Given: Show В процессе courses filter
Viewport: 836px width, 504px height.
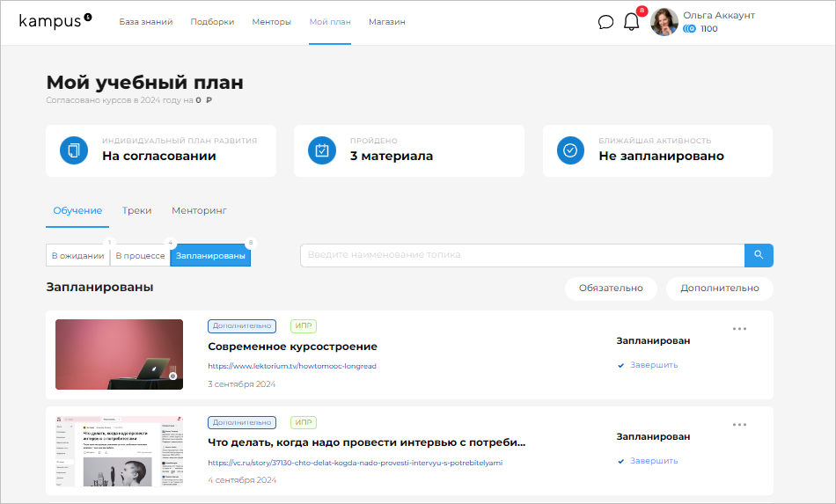Looking at the screenshot, I should click(140, 256).
